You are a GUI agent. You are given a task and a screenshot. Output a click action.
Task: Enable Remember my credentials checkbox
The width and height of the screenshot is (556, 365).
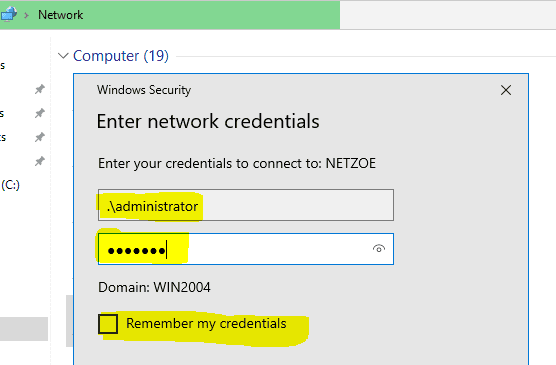[x=108, y=323]
